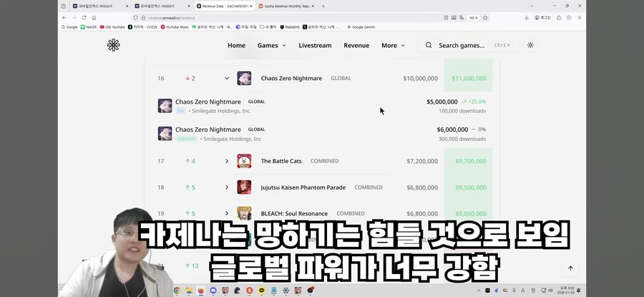The image size is (644, 297).
Task: Click Chaos Zero Nightmare row 16 game thumbnail
Action: click(244, 78)
